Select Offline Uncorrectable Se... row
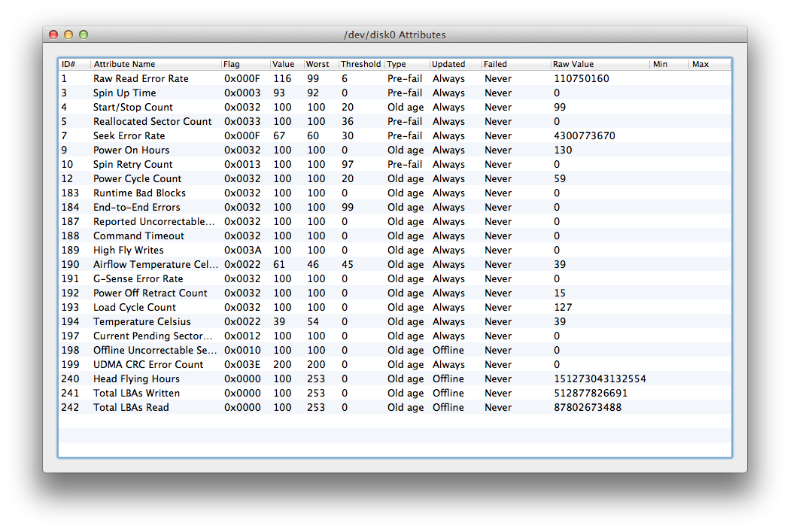This screenshot has width=790, height=532. 395,350
